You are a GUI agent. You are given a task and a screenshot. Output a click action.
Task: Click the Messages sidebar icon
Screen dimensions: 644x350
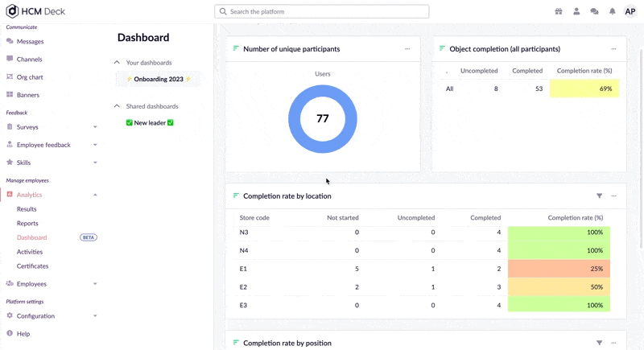click(10, 41)
